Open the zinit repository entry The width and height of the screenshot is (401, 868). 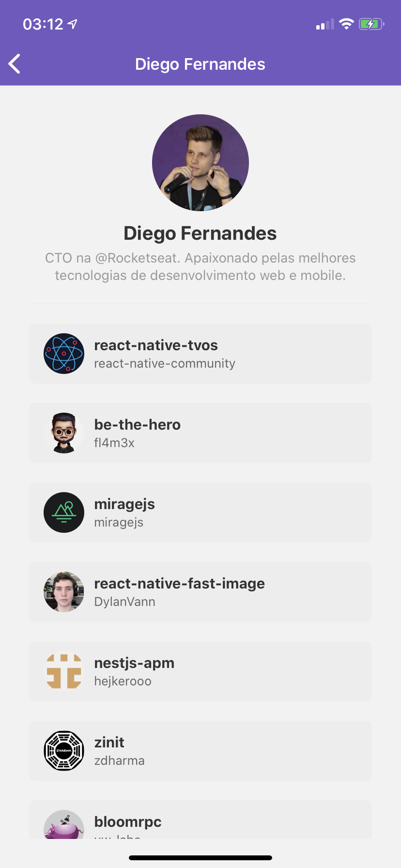coord(200,751)
